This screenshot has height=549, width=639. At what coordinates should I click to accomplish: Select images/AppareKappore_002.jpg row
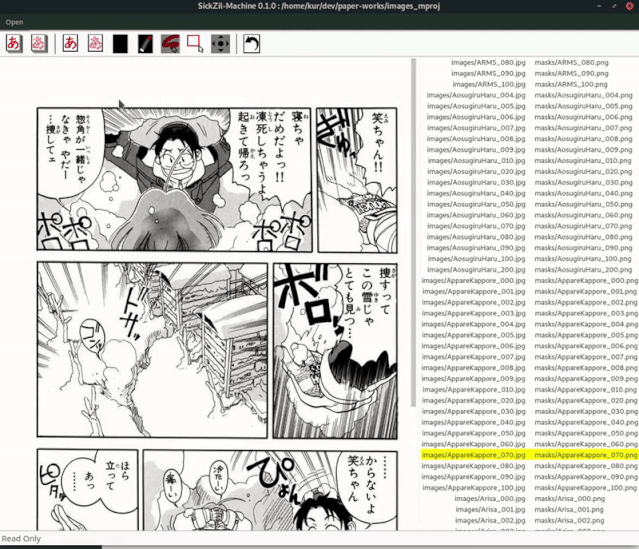[474, 302]
